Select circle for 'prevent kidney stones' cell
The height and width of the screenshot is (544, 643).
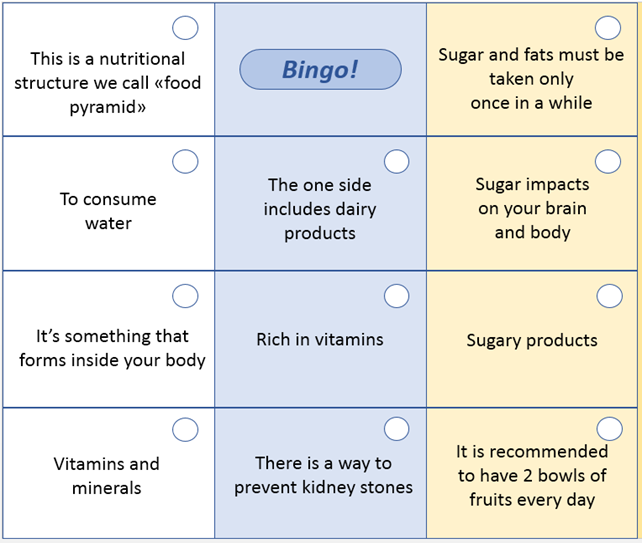tap(397, 429)
